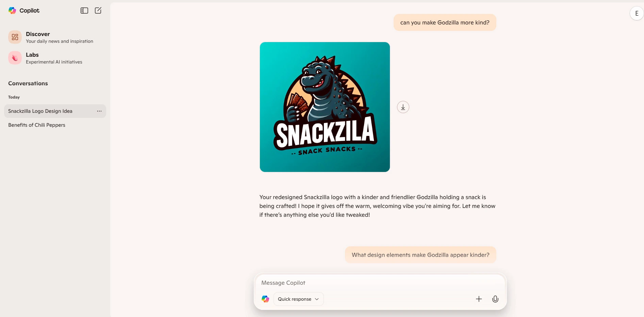644x317 pixels.
Task: Click the Copilot icon in message box
Action: pyautogui.click(x=265, y=299)
